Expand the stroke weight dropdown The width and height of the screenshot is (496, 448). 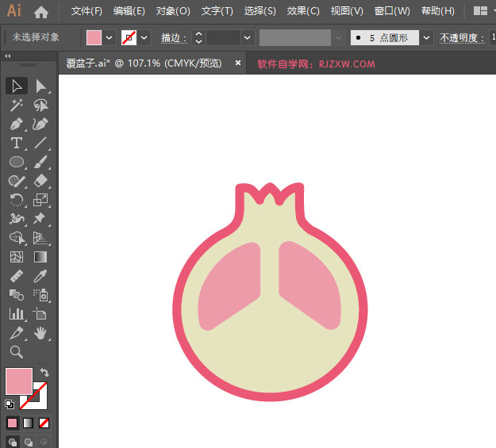pos(248,37)
